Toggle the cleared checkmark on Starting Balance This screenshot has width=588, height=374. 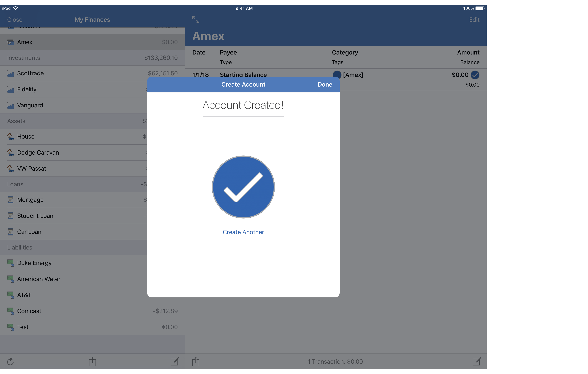pyautogui.click(x=475, y=75)
